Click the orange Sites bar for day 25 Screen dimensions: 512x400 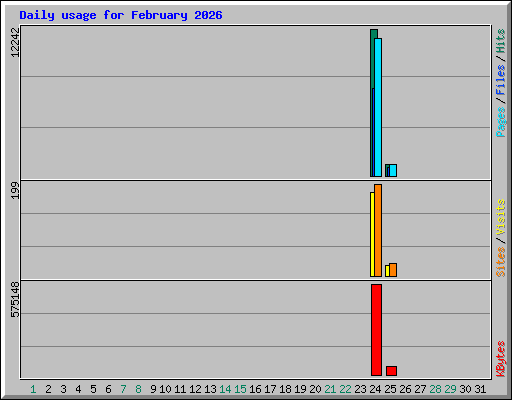tap(393, 270)
